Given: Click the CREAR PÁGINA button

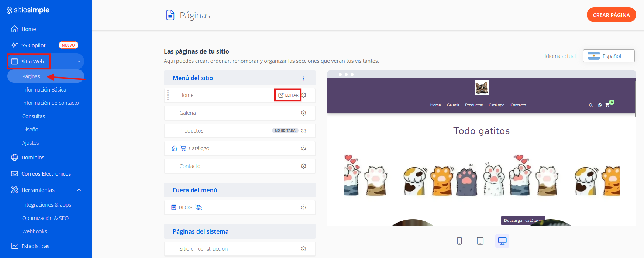Looking at the screenshot, I should tap(611, 15).
